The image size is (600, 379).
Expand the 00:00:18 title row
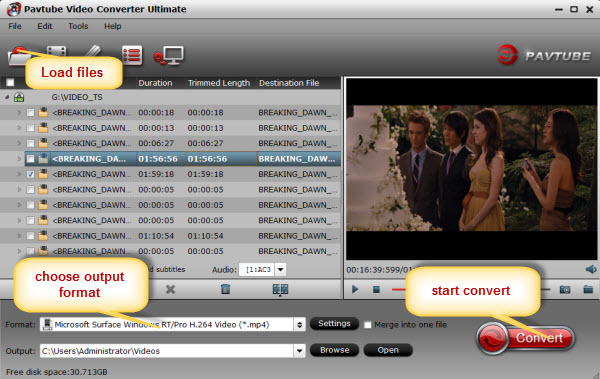[x=19, y=113]
